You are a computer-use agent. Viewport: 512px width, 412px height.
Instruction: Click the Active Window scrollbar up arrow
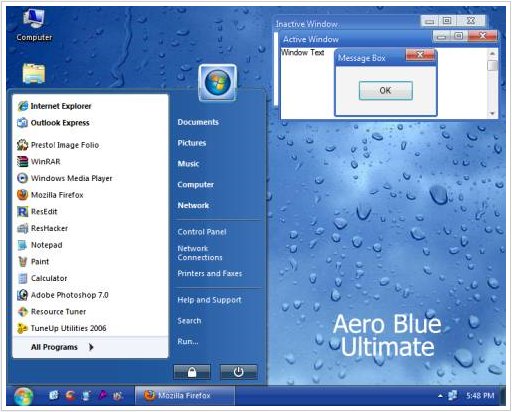pos(492,53)
